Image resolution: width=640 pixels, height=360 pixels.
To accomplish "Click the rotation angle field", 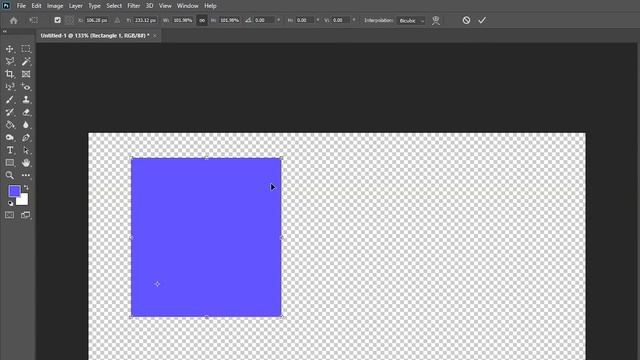I will pyautogui.click(x=264, y=20).
